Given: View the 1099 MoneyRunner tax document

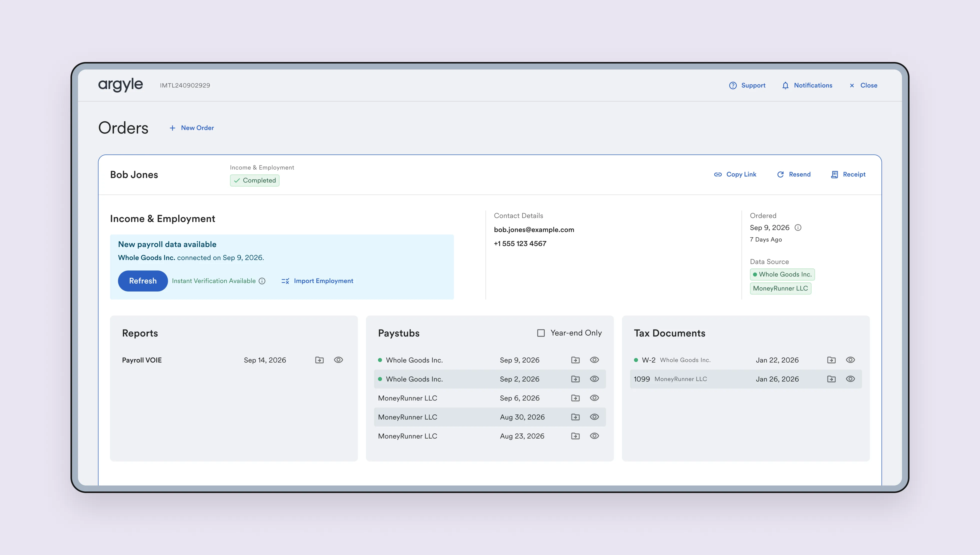Looking at the screenshot, I should pos(850,379).
